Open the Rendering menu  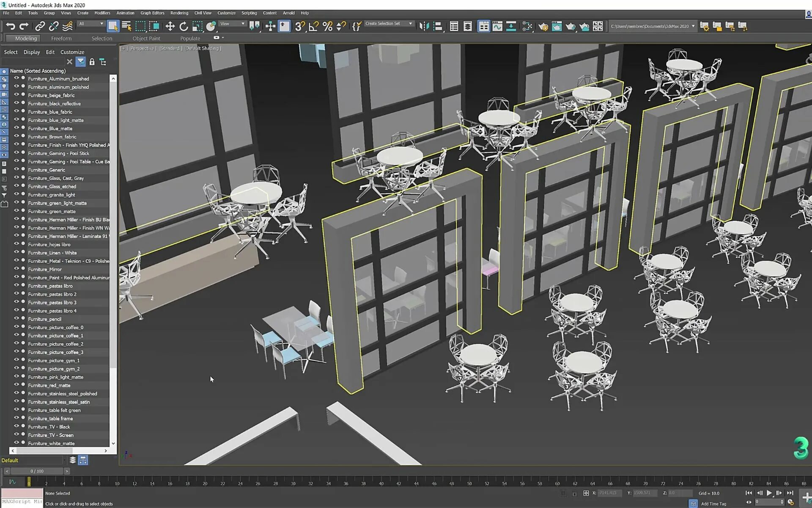[178, 13]
